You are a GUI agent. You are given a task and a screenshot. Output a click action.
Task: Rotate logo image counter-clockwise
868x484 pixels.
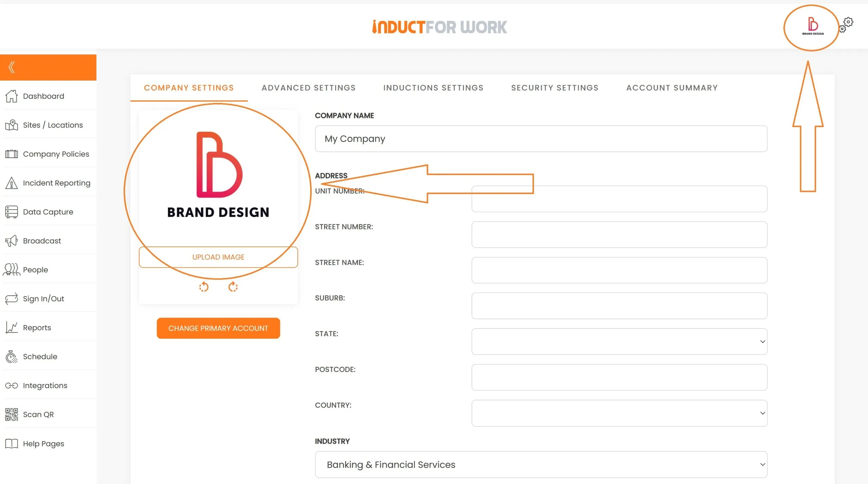click(x=204, y=287)
